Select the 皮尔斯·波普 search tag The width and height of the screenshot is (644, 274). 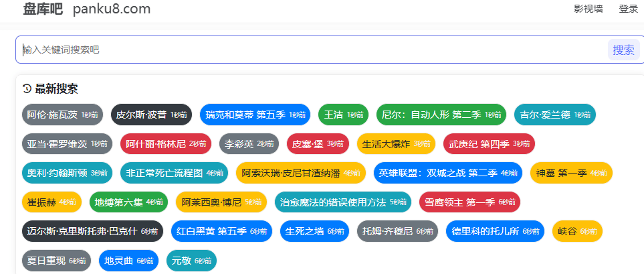tap(152, 115)
